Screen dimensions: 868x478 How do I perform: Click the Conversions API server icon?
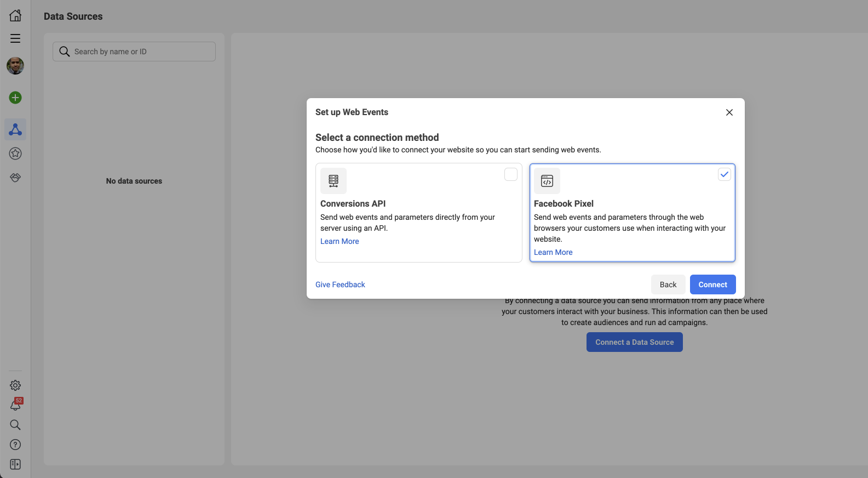click(334, 181)
